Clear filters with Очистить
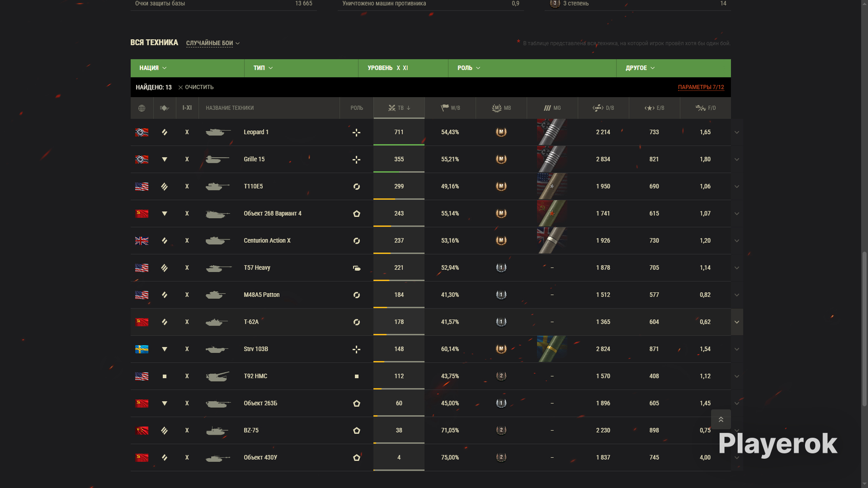This screenshot has height=488, width=868. tap(196, 87)
